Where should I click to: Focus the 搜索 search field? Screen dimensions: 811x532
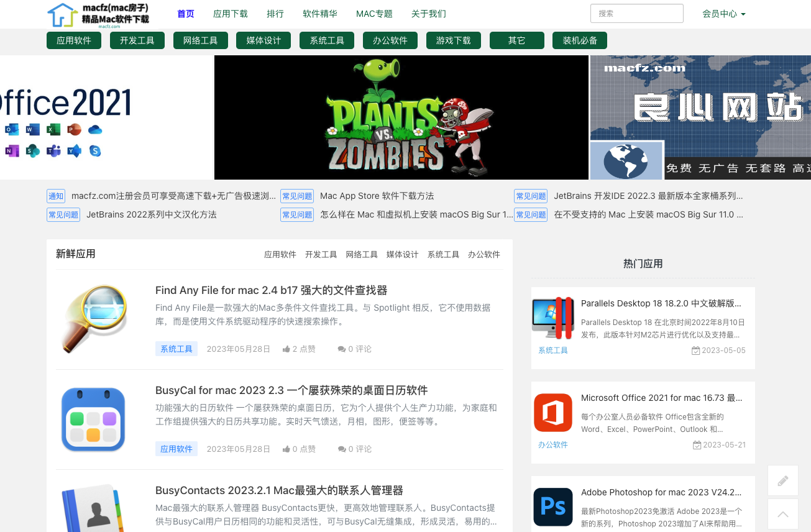[637, 14]
